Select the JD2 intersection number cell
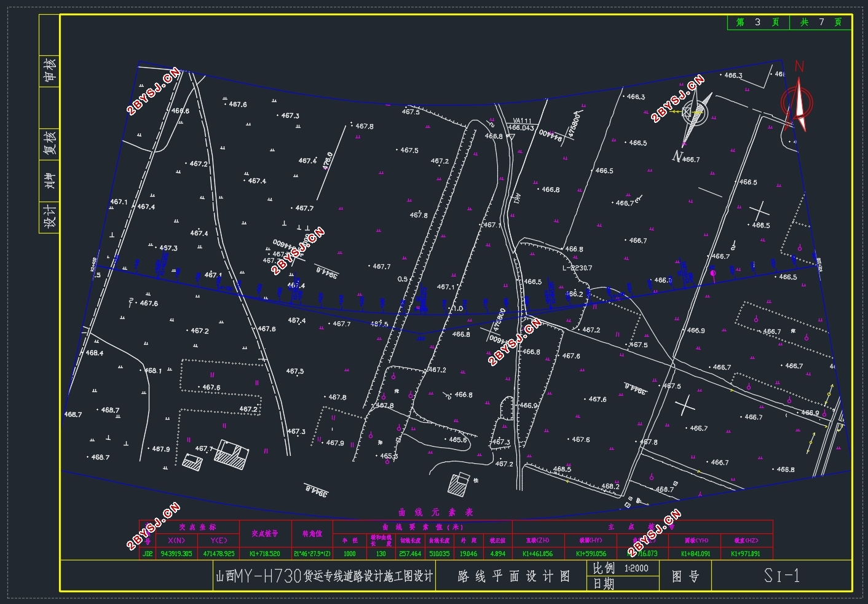 pyautogui.click(x=148, y=554)
